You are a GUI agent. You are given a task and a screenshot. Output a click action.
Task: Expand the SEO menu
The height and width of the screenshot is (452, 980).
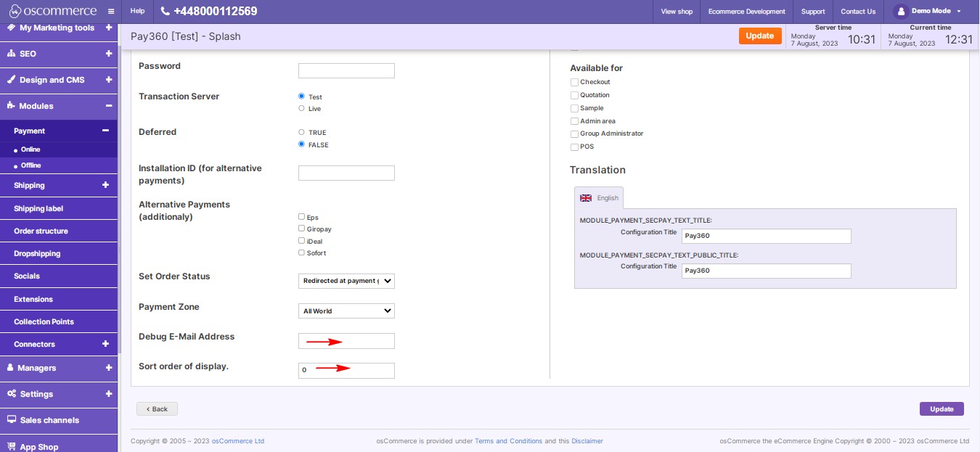coord(108,54)
